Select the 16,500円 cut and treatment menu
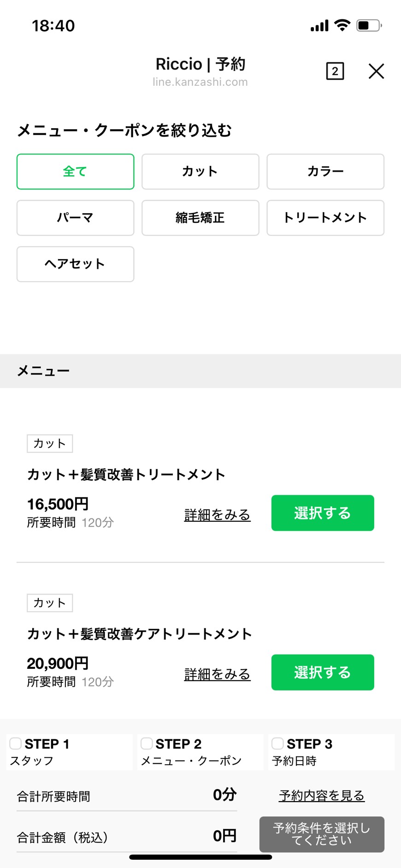This screenshot has height=868, width=401. [322, 513]
